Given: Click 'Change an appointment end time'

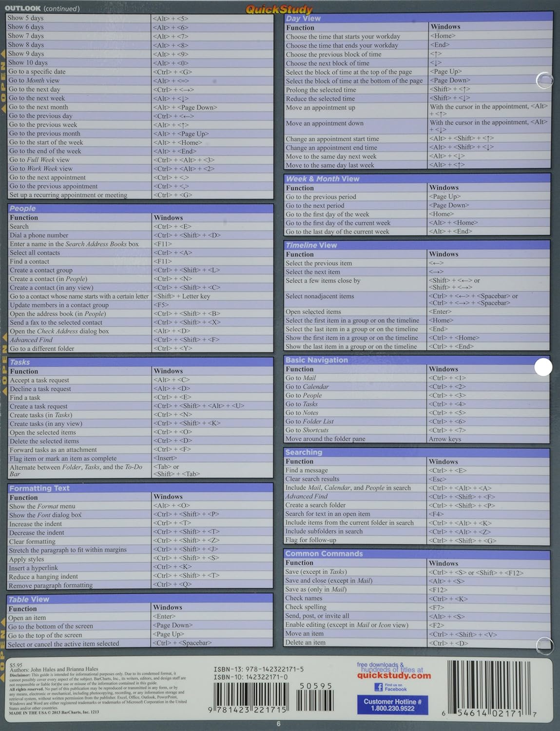Looking at the screenshot, I should [x=331, y=148].
